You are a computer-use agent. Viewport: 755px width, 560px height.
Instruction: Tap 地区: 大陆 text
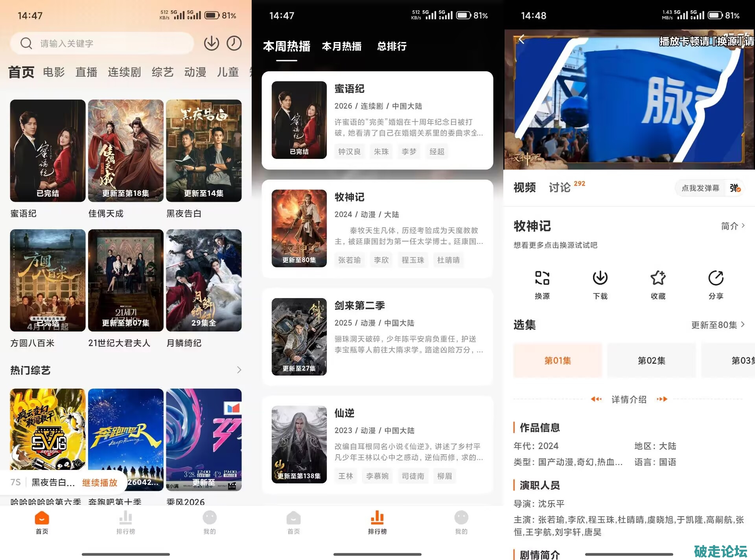[655, 446]
